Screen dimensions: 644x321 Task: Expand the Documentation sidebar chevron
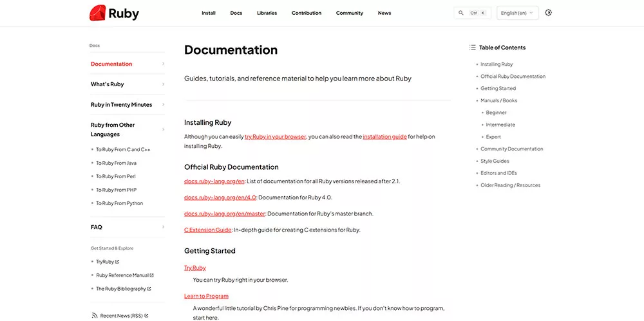163,64
